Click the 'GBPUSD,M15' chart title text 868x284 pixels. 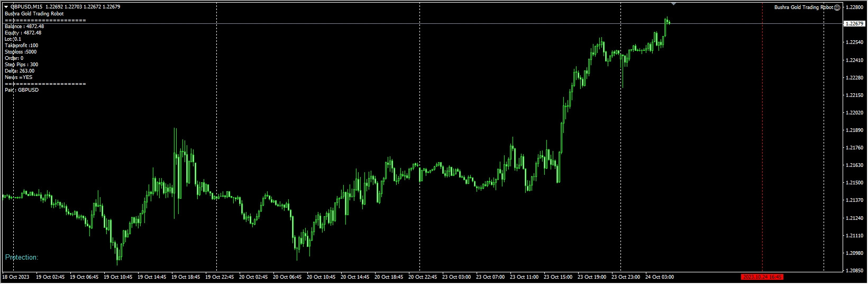(x=27, y=7)
